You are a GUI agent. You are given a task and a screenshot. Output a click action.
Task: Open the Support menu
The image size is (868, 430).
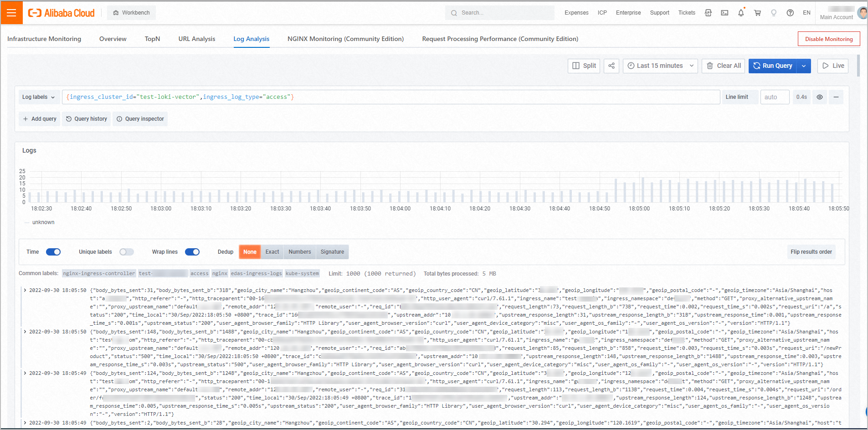659,13
